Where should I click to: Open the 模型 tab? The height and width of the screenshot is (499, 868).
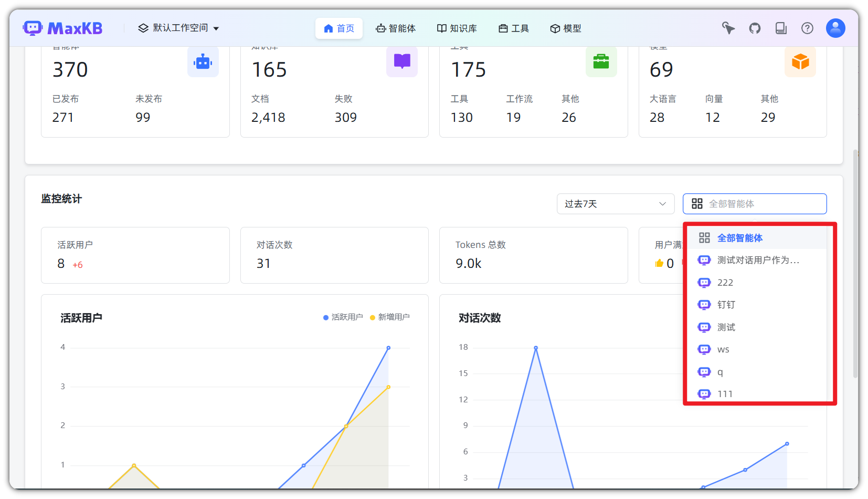(566, 28)
